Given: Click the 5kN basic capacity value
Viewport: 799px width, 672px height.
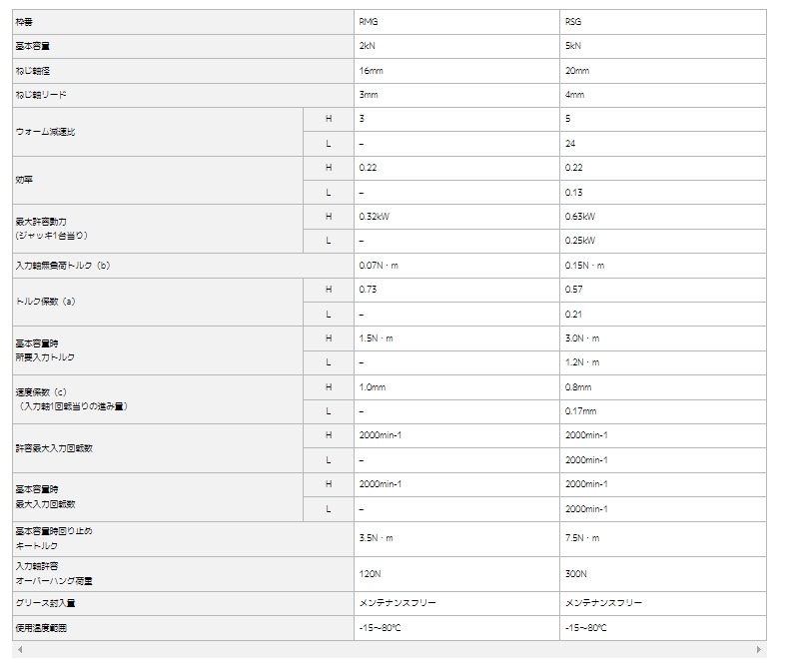Looking at the screenshot, I should click(x=572, y=46).
